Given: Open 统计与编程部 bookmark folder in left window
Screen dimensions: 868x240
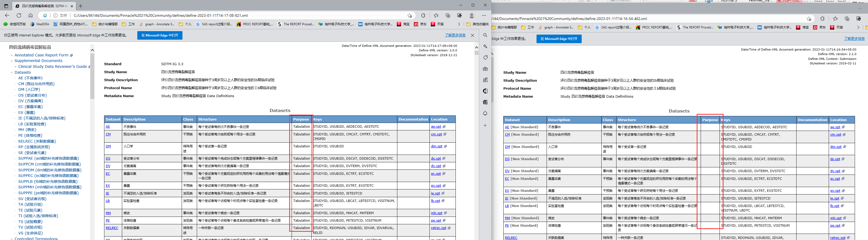Looking at the screenshot, I should 105,24.
